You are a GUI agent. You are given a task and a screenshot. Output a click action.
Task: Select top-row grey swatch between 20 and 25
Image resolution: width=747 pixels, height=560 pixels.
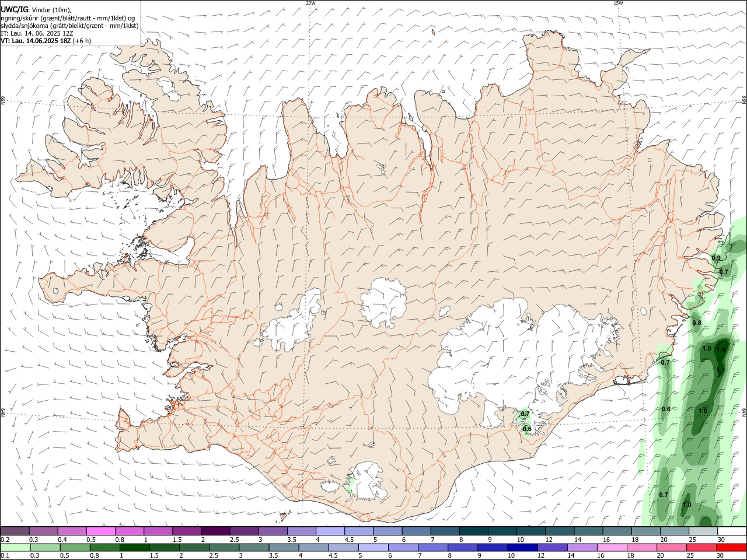tap(675, 531)
